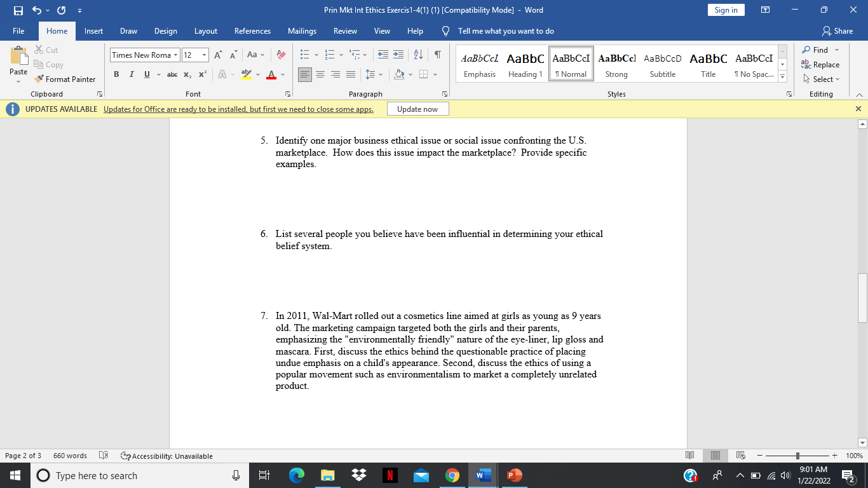This screenshot has height=488, width=868.
Task: Show paragraph formatting marks
Action: click(437, 55)
